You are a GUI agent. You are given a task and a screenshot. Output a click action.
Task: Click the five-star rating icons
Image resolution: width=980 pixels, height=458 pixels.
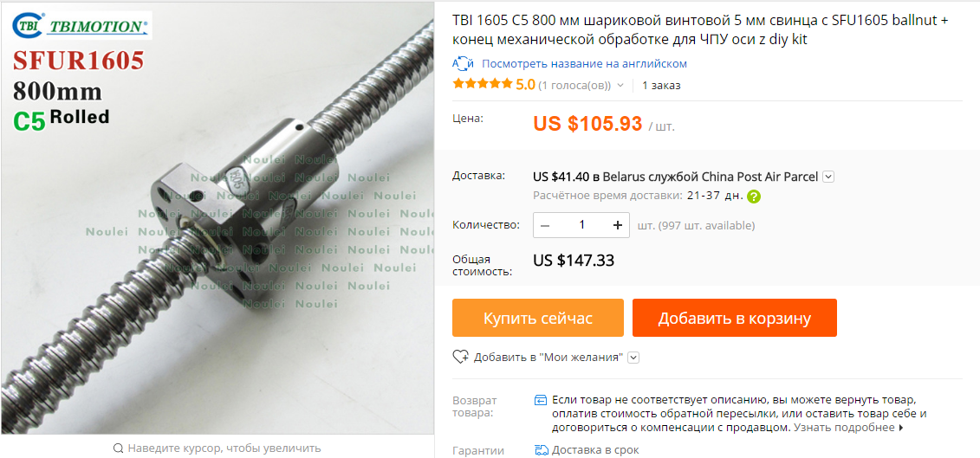coord(483,84)
